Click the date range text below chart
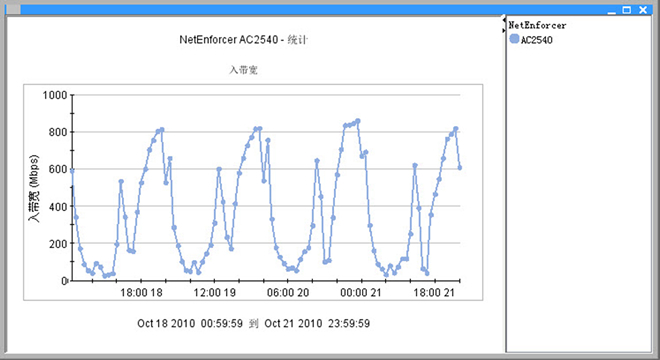The height and width of the screenshot is (360, 660). pyautogui.click(x=253, y=323)
